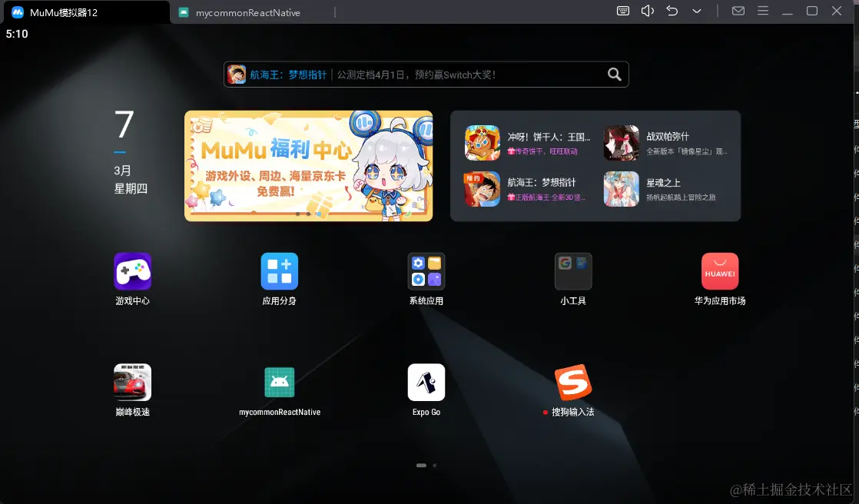Click the 星魂之上 title text
This screenshot has height=504, width=859.
pyautogui.click(x=663, y=182)
